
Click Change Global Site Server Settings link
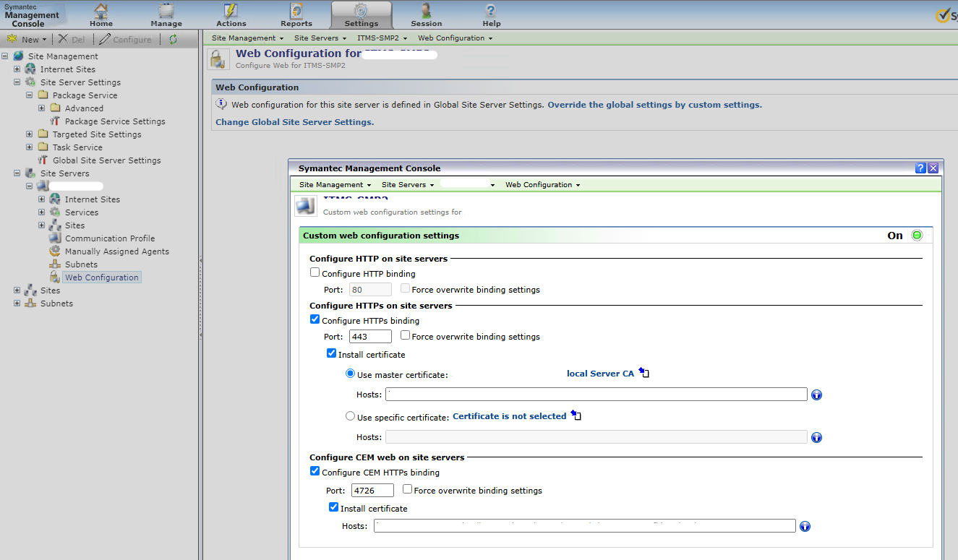294,122
